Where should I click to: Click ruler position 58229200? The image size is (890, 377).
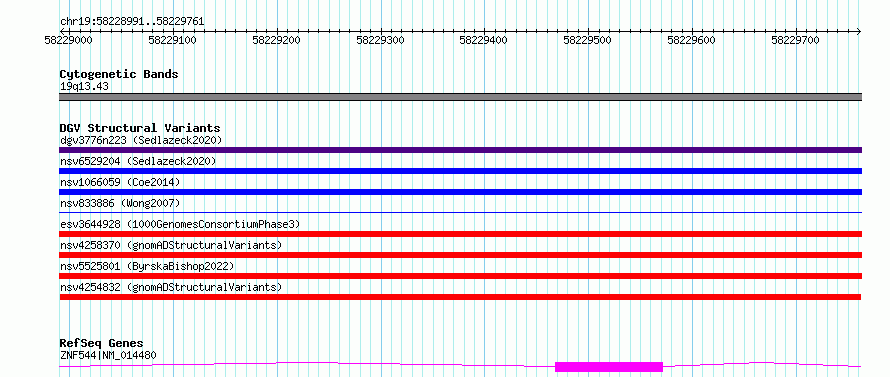click(276, 40)
